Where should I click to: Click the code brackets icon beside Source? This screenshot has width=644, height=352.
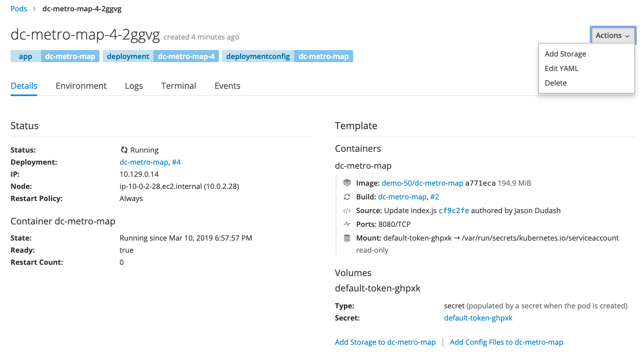click(x=347, y=210)
